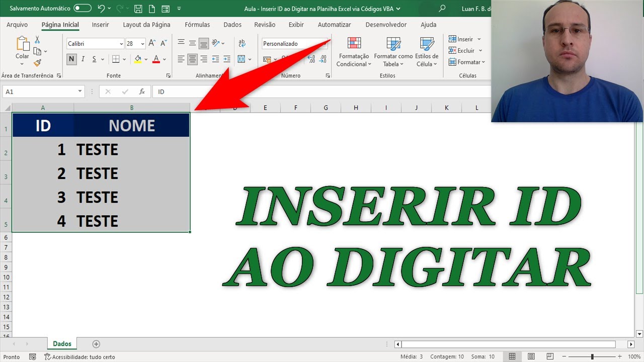Image resolution: width=644 pixels, height=362 pixels.
Task: Toggle italic I formatting
Action: point(83,59)
